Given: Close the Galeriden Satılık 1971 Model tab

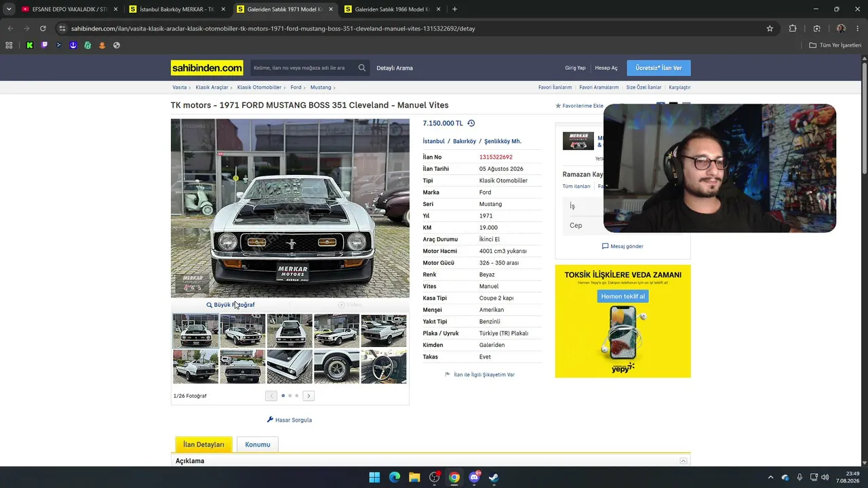Looking at the screenshot, I should (331, 9).
